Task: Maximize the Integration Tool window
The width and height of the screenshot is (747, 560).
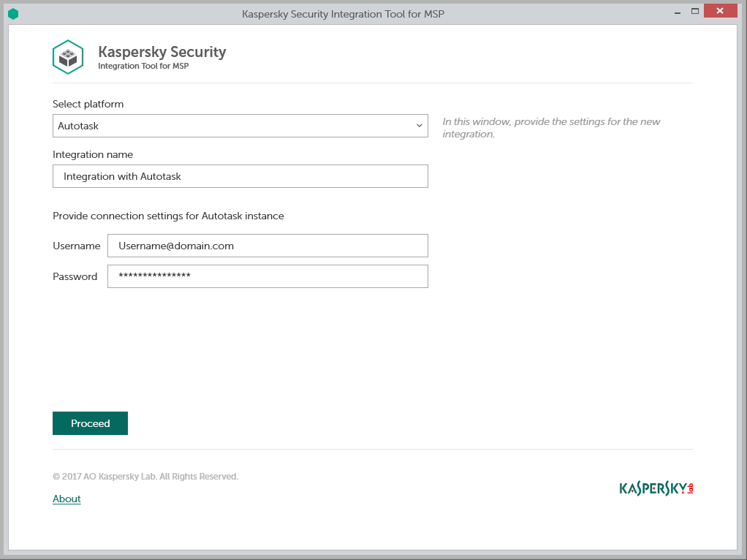Action: (694, 11)
